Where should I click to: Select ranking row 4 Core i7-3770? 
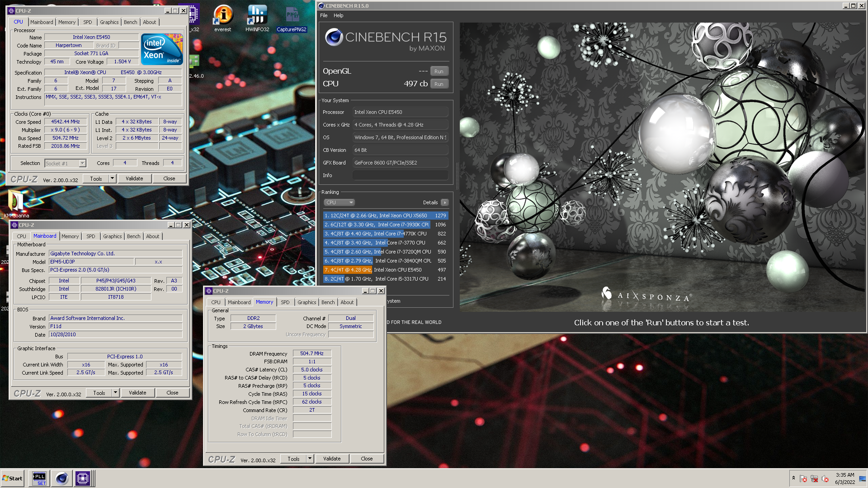386,243
